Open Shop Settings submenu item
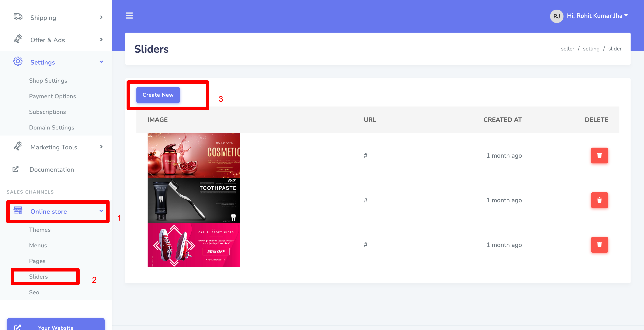 point(48,81)
